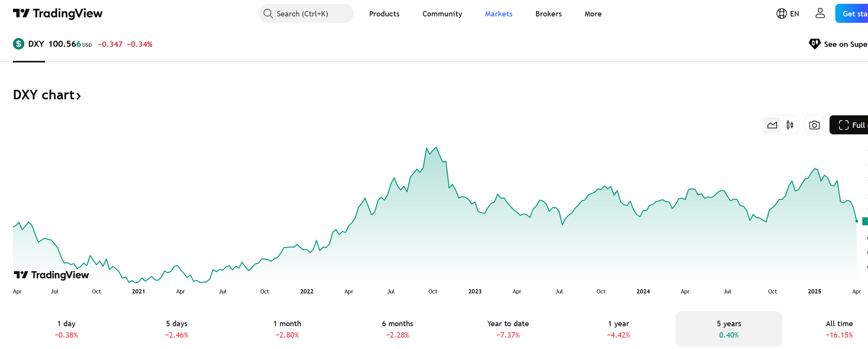Select the 1 year range
868x349 pixels.
pos(619,329)
